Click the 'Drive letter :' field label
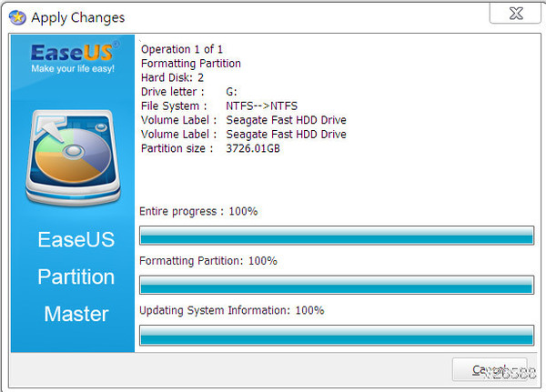Viewport: 546px width, 392px height. pyautogui.click(x=172, y=92)
